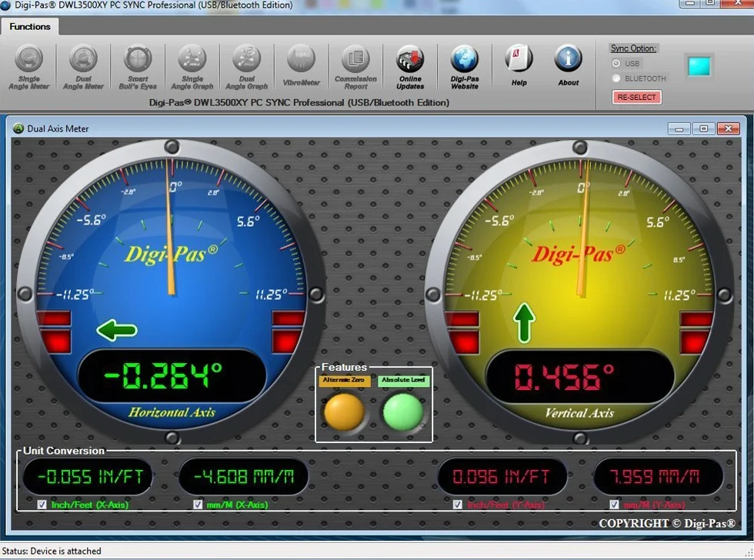
Task: Click the green up arrow on vertical gauge
Action: [524, 323]
